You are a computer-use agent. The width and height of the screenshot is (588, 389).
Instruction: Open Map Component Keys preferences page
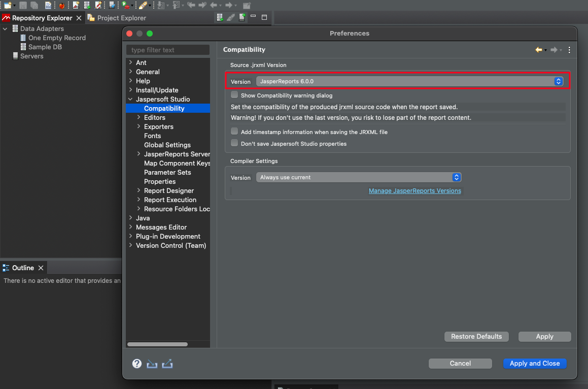coord(177,164)
